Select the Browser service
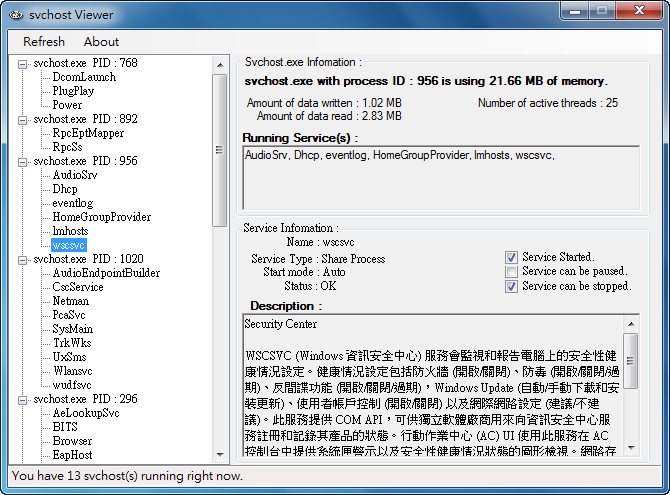The height and width of the screenshot is (495, 670). pyautogui.click(x=72, y=441)
